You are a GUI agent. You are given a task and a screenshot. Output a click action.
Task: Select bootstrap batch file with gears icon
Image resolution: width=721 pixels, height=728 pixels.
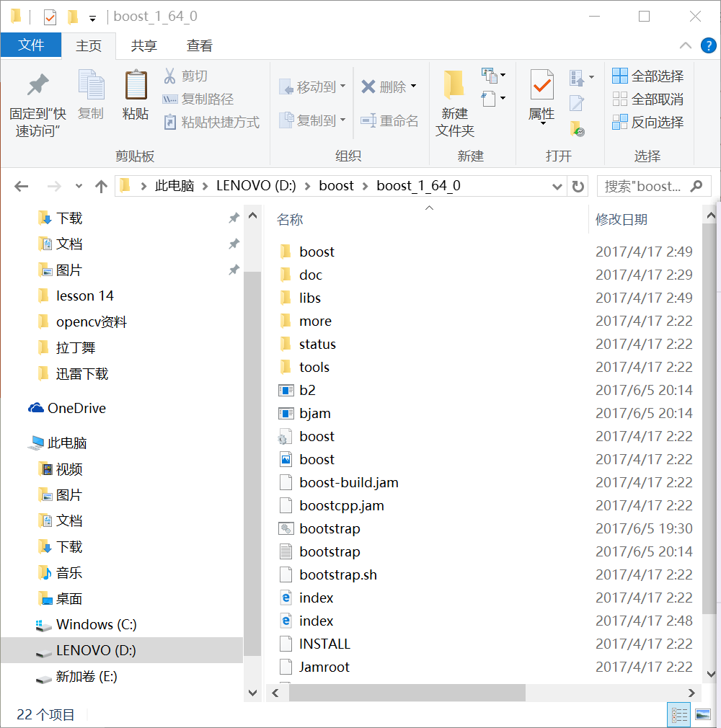tap(286, 529)
